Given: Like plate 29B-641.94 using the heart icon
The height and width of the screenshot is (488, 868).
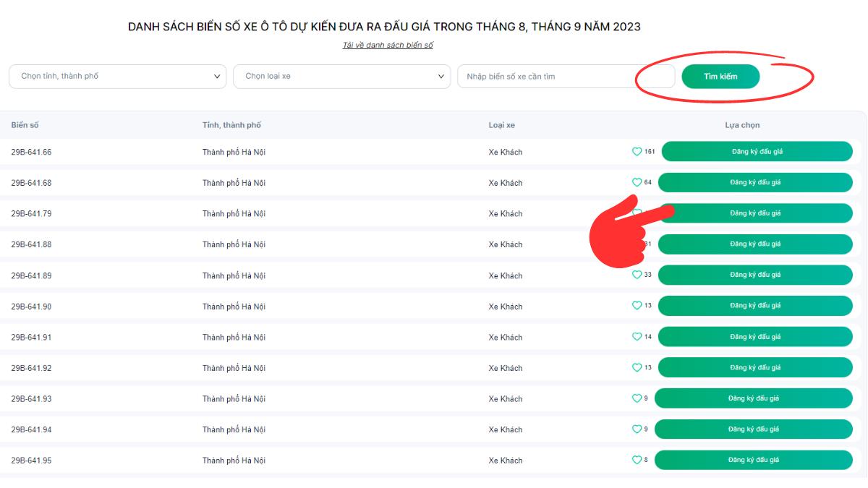Looking at the screenshot, I should click(637, 429).
